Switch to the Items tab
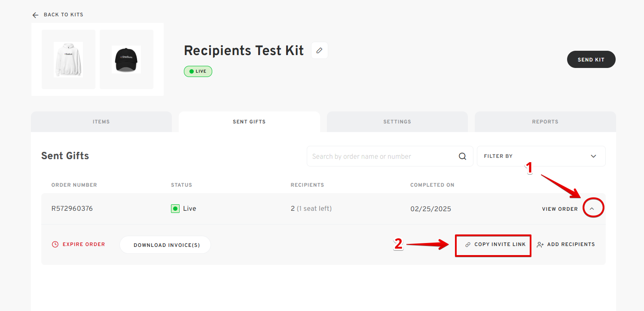 (x=101, y=122)
